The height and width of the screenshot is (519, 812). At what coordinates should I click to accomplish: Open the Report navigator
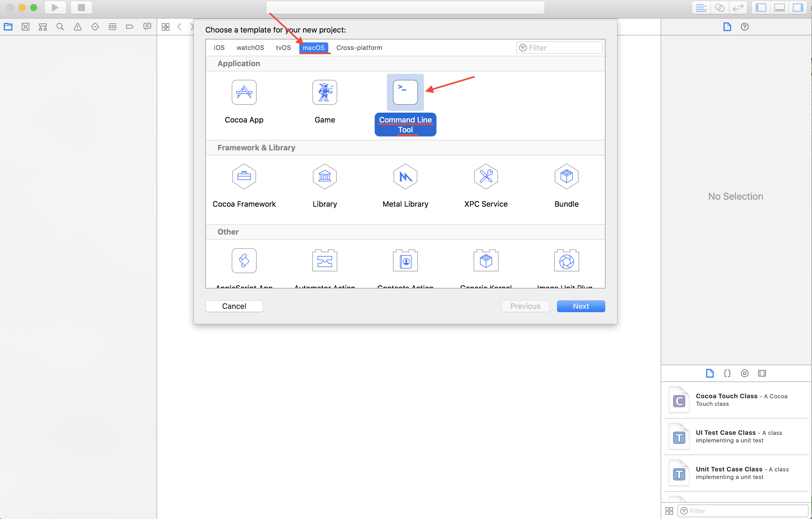(147, 27)
